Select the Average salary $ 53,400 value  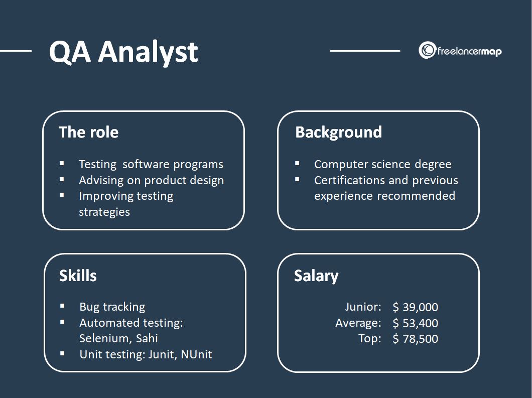[x=415, y=323]
